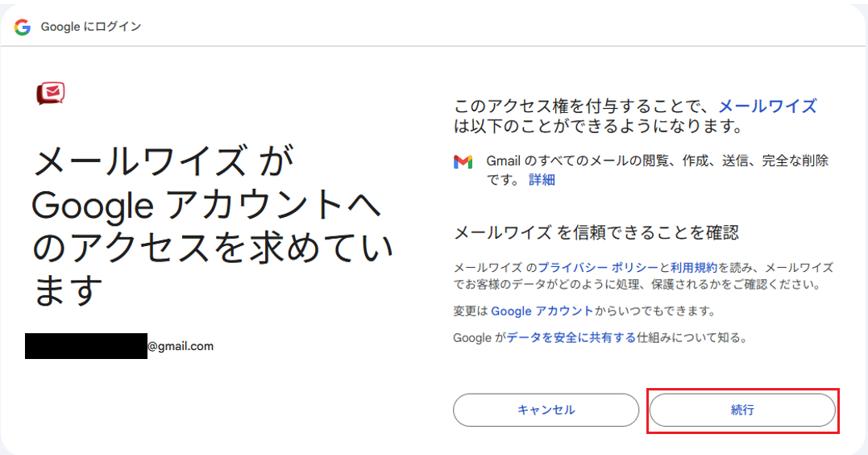Viewport: 868px width, 455px height.
Task: Click the @gmail.com account address
Action: [181, 346]
